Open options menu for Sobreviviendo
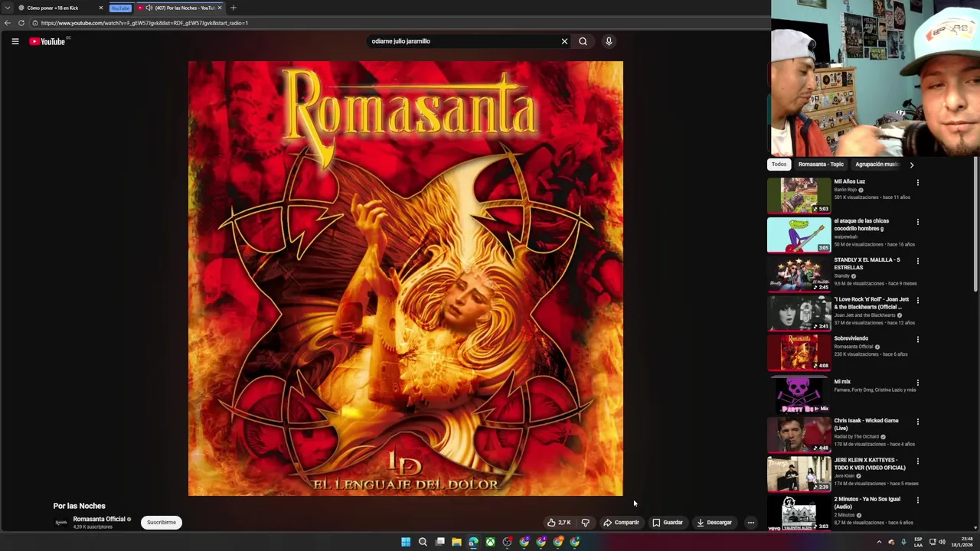 (x=917, y=340)
